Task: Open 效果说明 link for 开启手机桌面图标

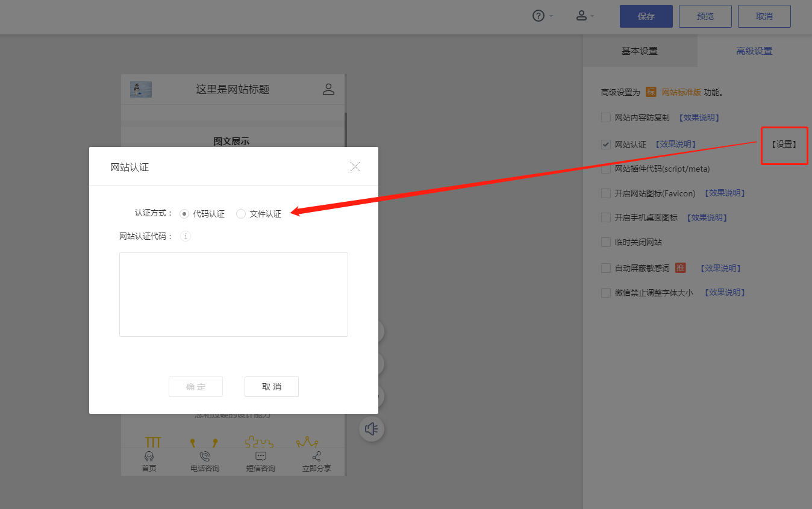Action: [707, 217]
